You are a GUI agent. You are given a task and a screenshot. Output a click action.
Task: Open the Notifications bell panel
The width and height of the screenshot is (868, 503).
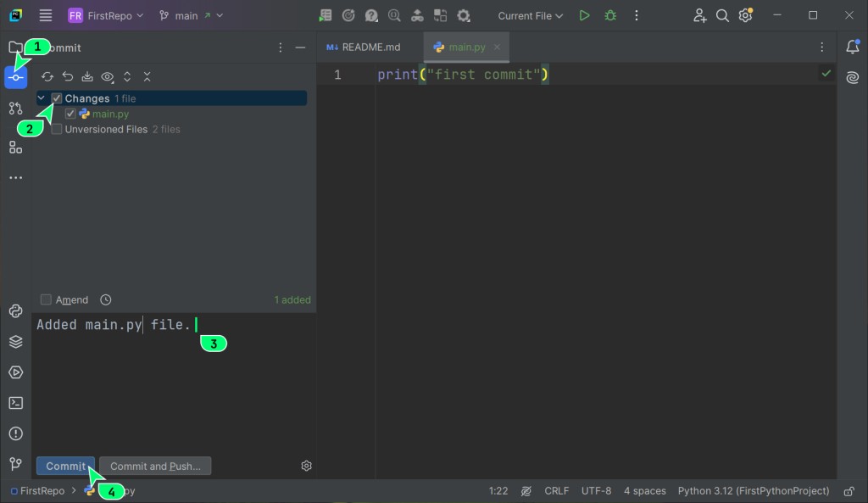coord(853,48)
